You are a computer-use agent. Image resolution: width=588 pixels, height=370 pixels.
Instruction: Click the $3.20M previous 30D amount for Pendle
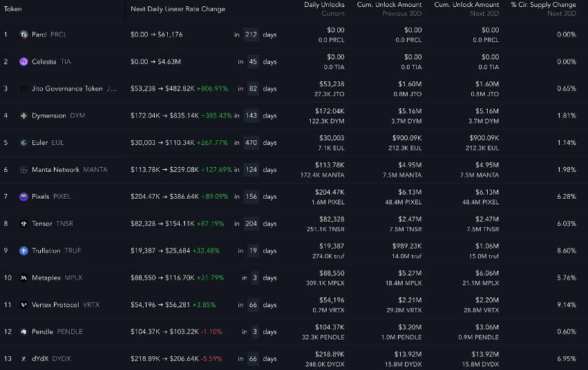click(x=410, y=327)
